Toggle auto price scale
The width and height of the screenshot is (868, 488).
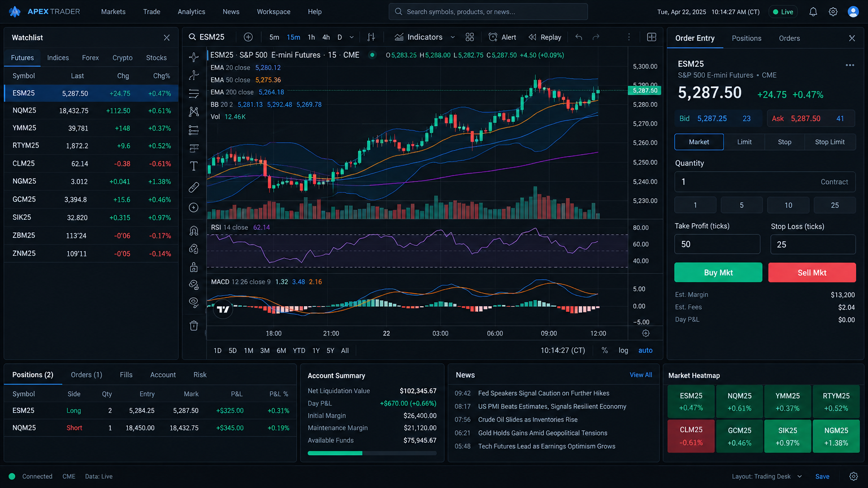tap(645, 350)
